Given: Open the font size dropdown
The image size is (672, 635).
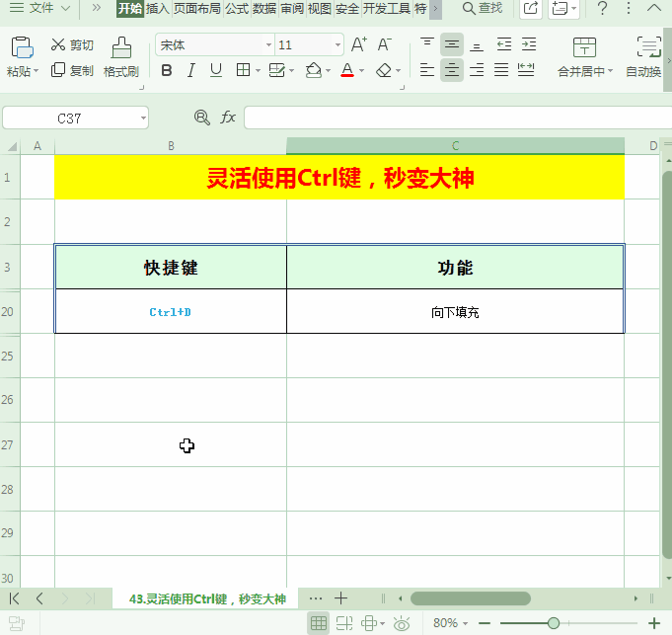Looking at the screenshot, I should coord(337,44).
